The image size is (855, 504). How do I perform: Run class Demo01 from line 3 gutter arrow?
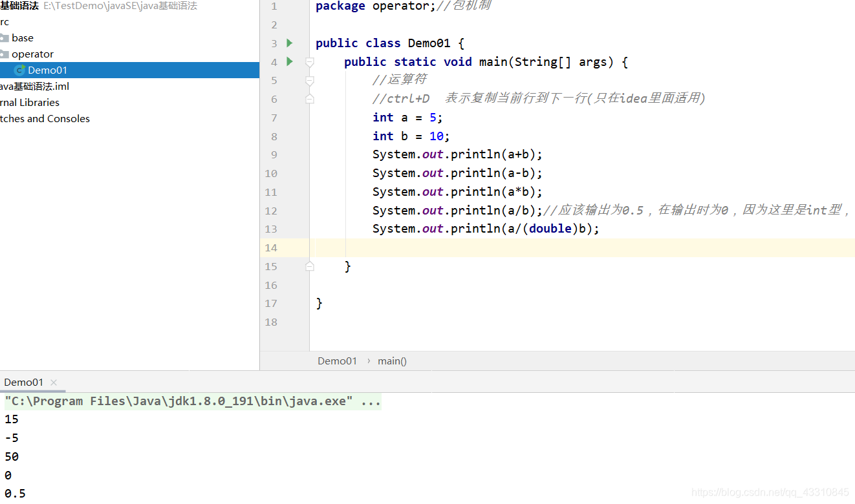pos(289,43)
